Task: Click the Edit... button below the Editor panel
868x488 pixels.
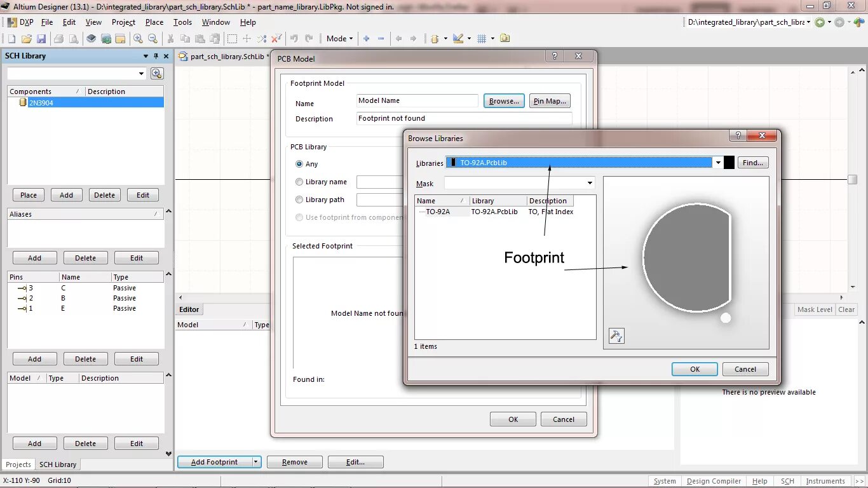Action: tap(355, 462)
